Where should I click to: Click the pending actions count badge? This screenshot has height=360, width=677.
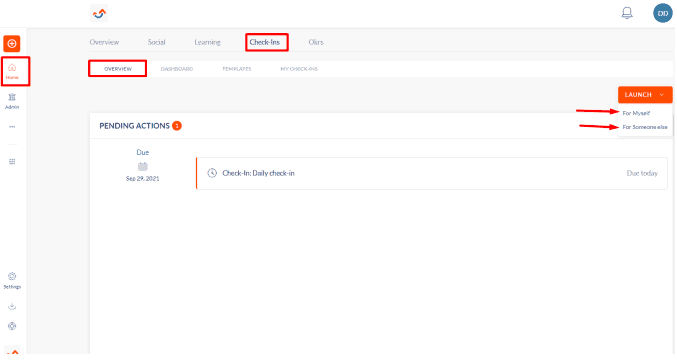(177, 126)
